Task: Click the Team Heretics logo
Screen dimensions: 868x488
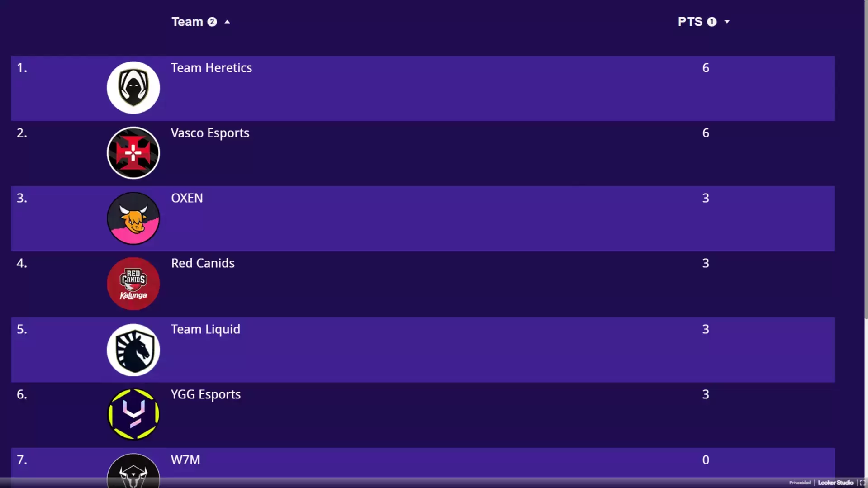Action: click(x=133, y=87)
